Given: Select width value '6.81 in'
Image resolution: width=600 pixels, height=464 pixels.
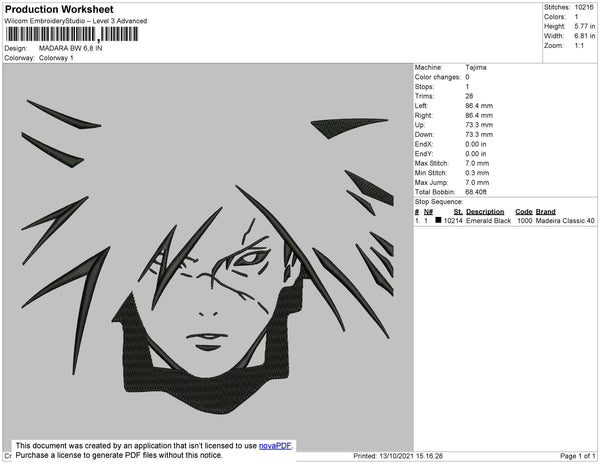Looking at the screenshot, I should (584, 36).
